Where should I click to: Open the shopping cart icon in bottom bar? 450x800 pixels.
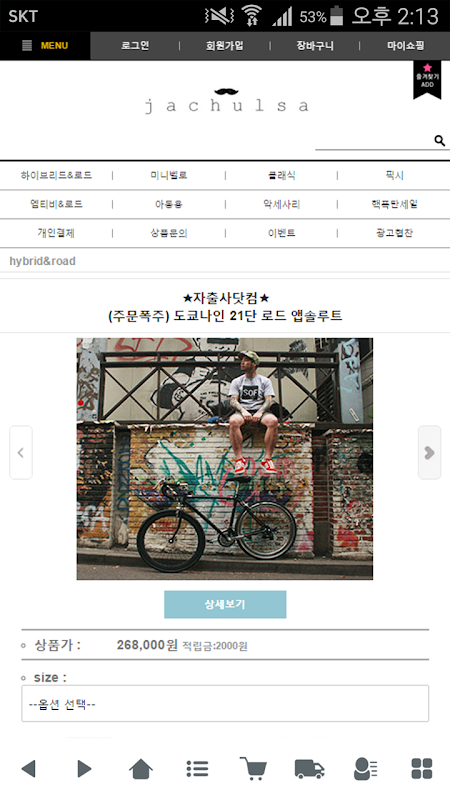pyautogui.click(x=253, y=768)
